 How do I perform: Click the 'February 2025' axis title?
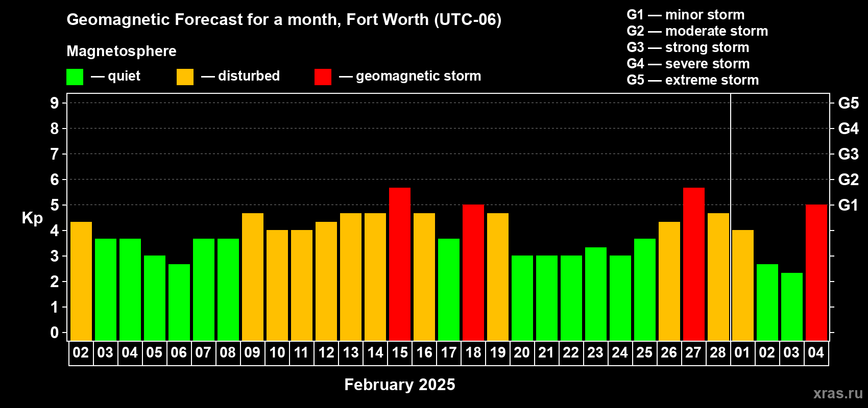pos(400,385)
